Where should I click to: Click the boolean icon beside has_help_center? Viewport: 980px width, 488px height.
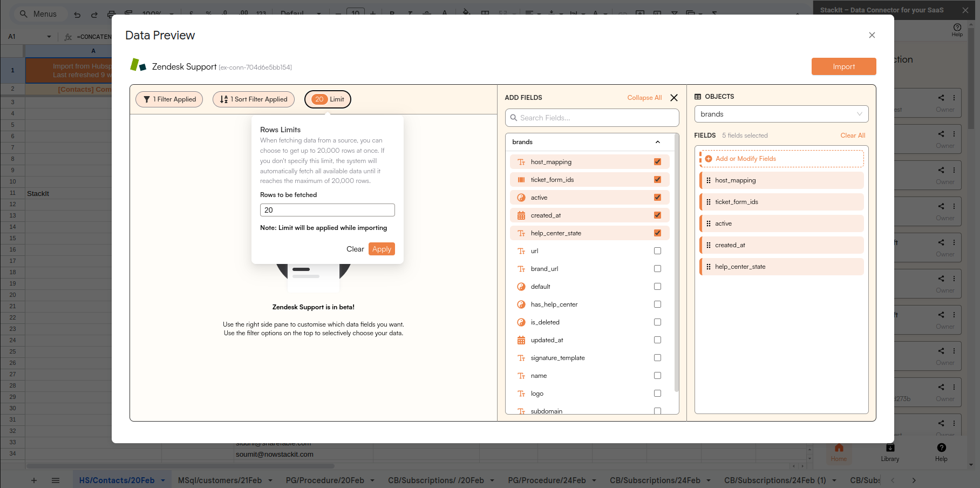pos(521,304)
